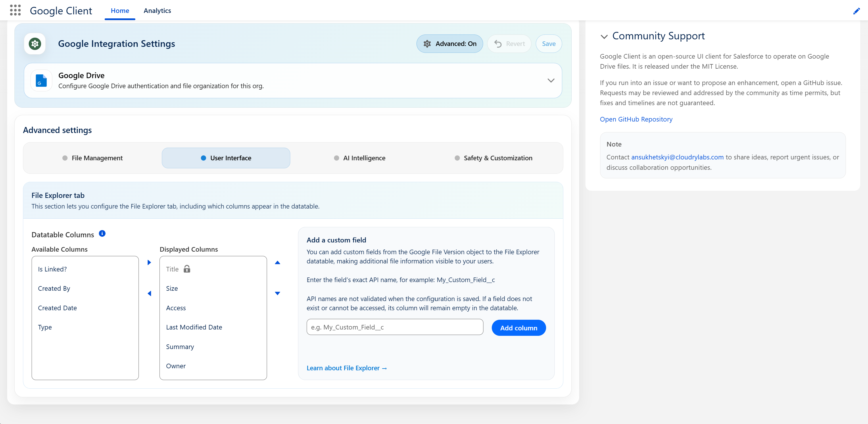The image size is (868, 424).
Task: Click the Google Client app name
Action: coord(61,11)
